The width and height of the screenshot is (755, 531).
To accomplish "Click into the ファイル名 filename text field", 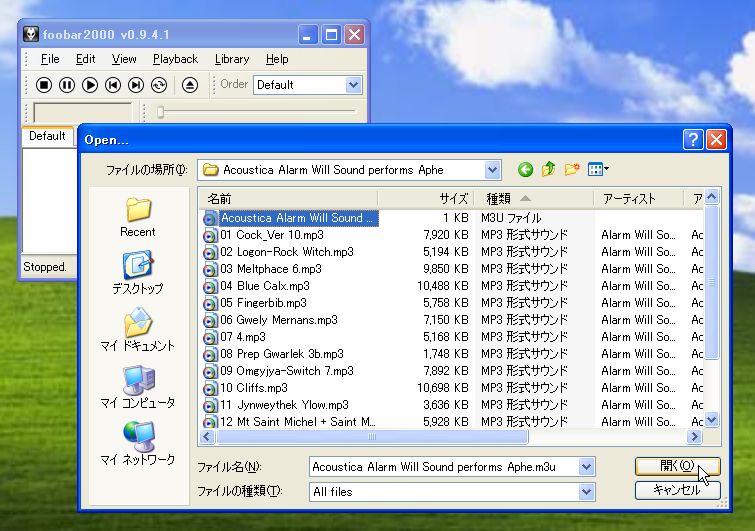I will click(443, 467).
